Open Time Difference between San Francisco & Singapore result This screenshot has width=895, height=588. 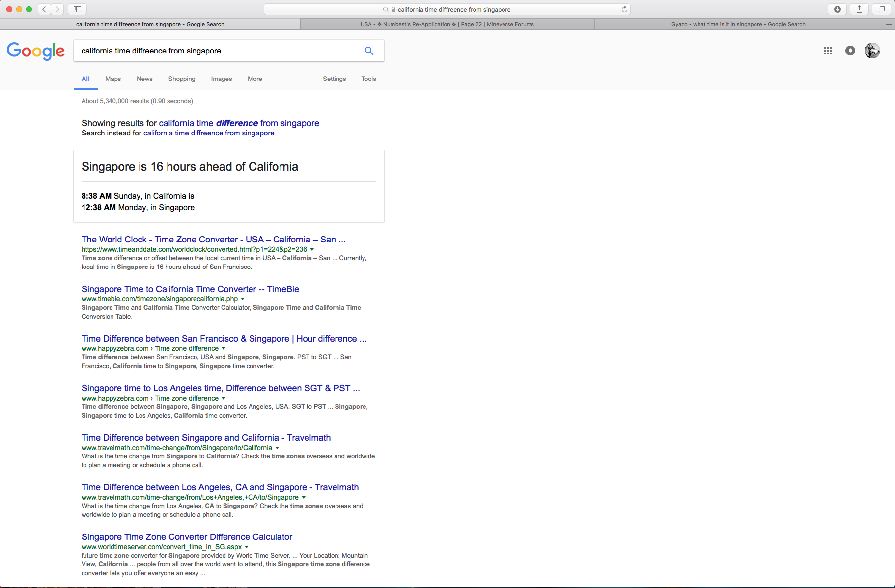224,339
